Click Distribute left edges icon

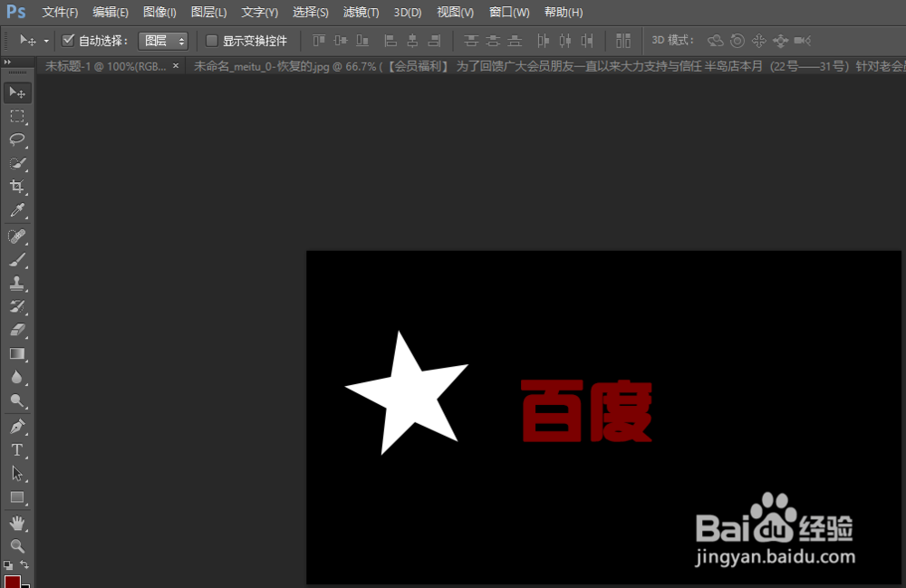click(x=543, y=41)
